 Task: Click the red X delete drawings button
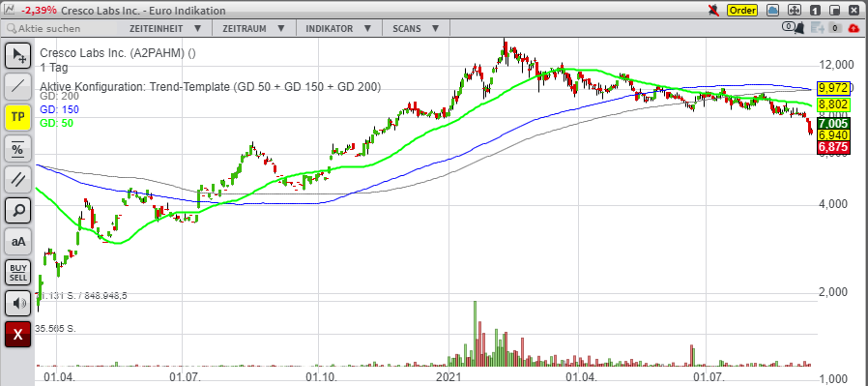[17, 335]
